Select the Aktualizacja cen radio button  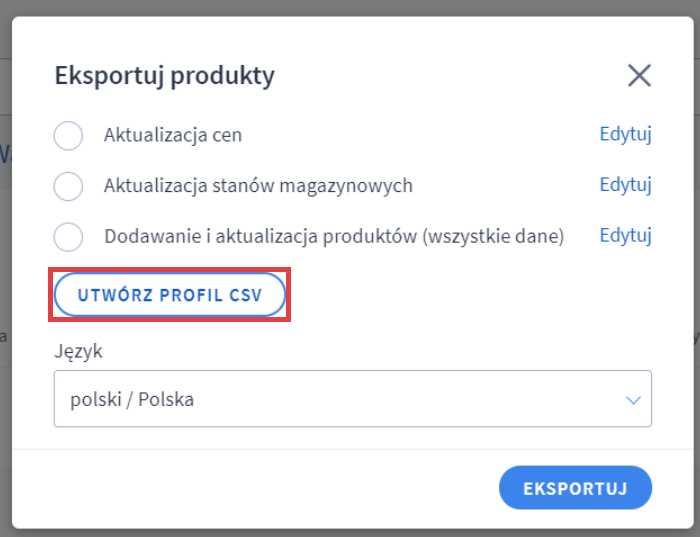(68, 135)
